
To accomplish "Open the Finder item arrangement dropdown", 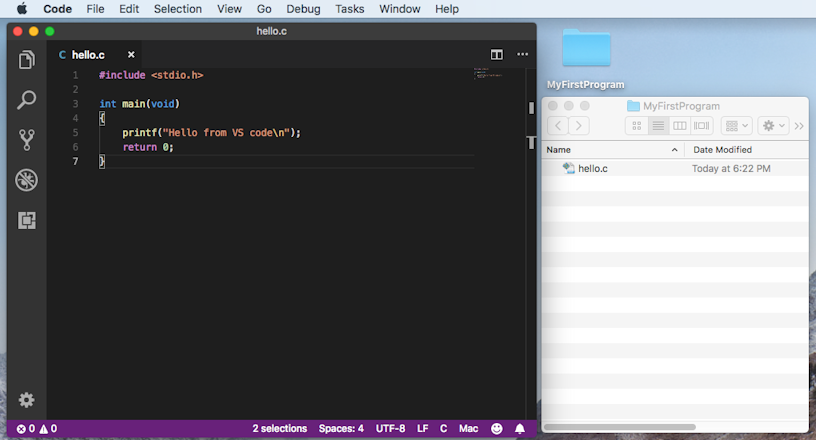I will [x=736, y=125].
